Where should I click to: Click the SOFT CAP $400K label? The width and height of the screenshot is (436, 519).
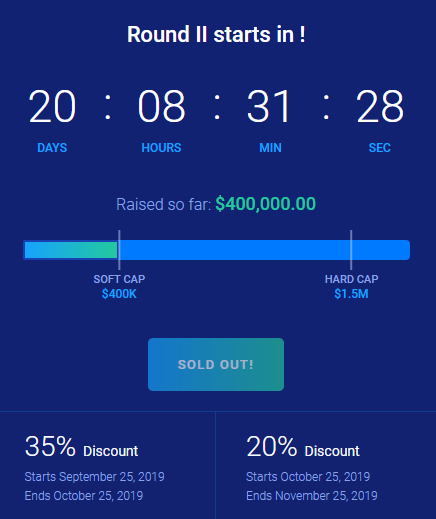[119, 286]
